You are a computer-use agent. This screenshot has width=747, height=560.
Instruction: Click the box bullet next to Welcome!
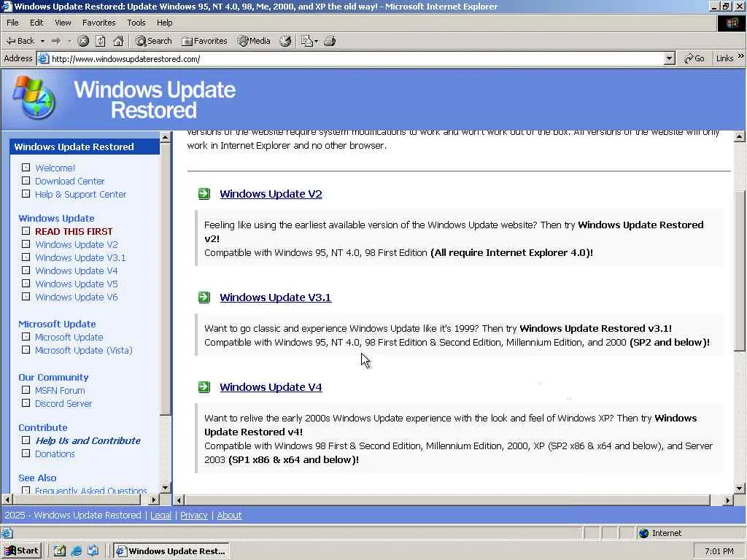[26, 168]
